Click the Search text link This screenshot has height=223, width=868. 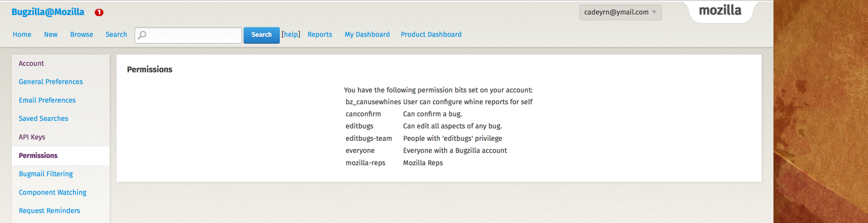116,34
